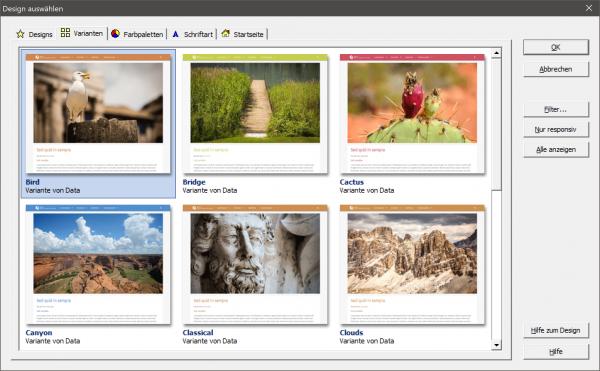
Task: Open the Schriftart tab
Action: [x=192, y=34]
